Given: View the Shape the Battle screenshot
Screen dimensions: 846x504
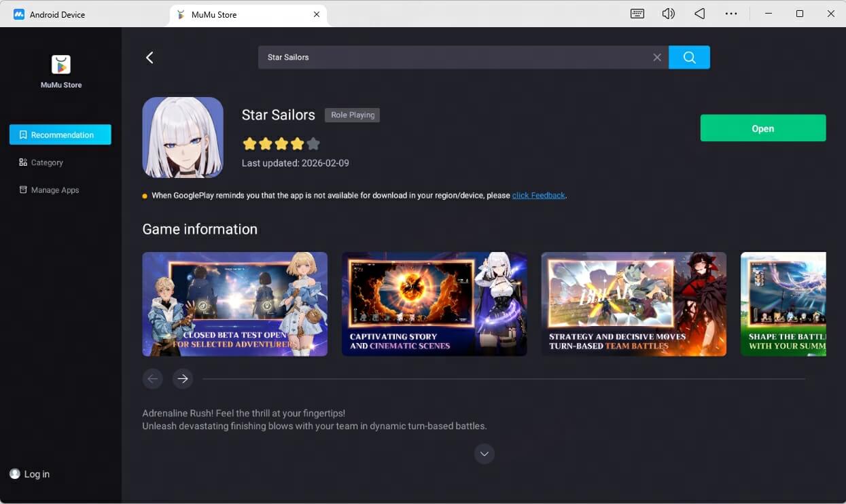Looking at the screenshot, I should 783,304.
